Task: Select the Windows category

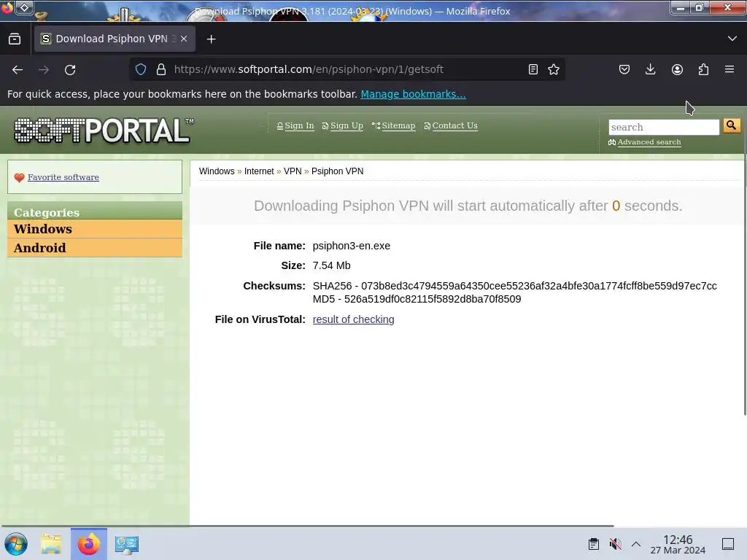Action: (95, 229)
